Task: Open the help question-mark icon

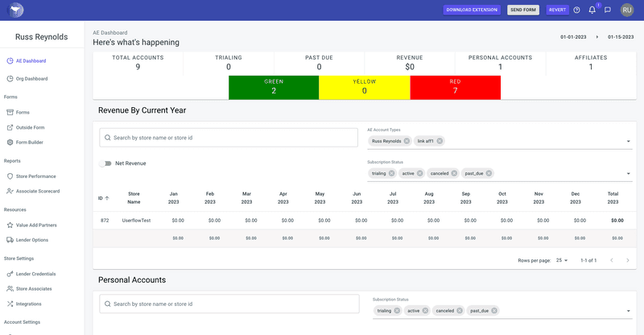Action: coord(576,10)
